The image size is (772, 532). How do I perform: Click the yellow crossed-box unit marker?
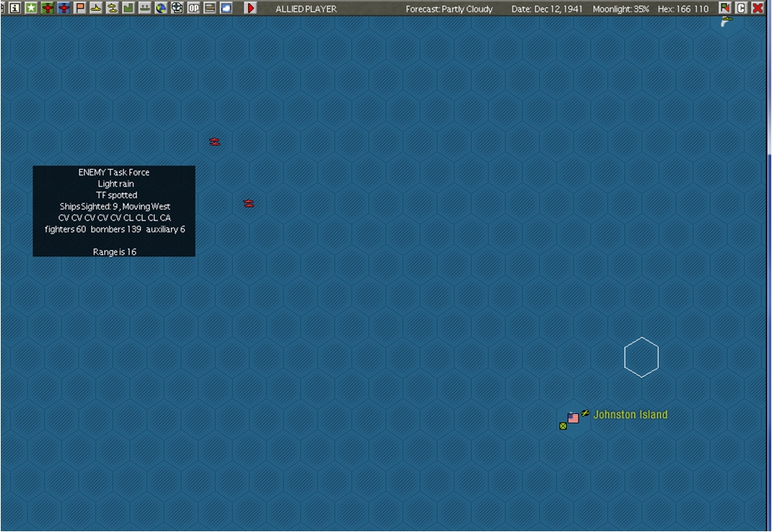tap(563, 426)
